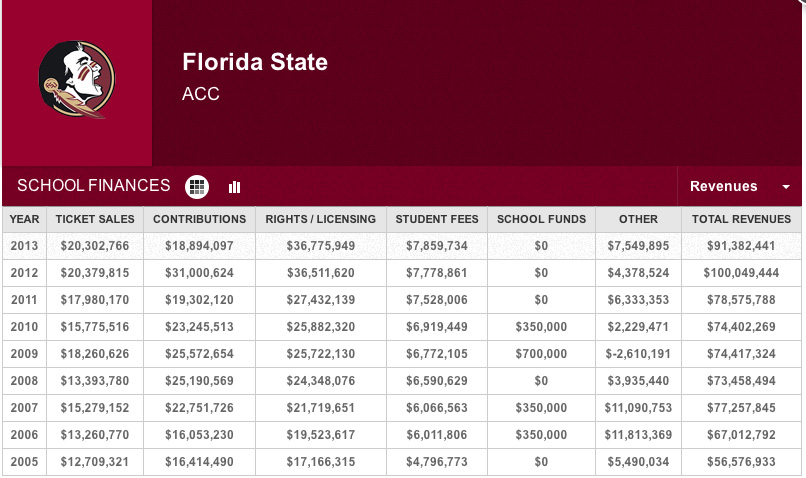Select the 2005 row year cell
The image size is (806, 478).
coord(25,462)
